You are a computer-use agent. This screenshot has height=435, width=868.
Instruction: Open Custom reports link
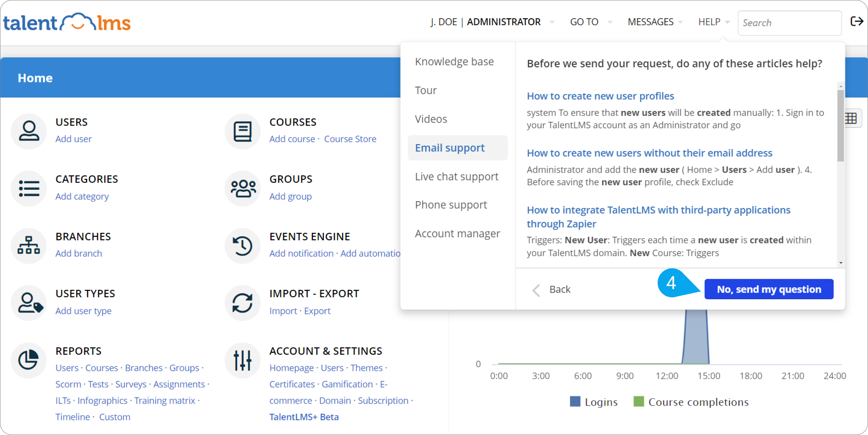115,417
